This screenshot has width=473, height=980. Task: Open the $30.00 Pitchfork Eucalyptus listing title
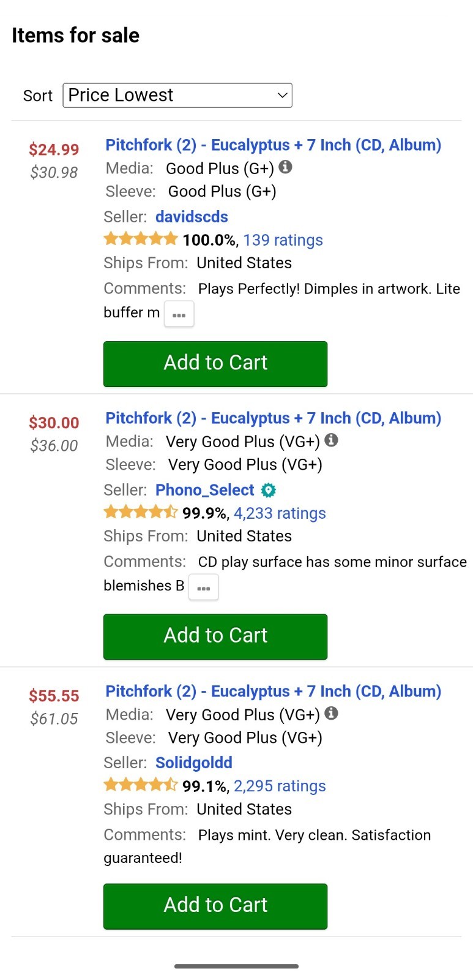tap(273, 418)
